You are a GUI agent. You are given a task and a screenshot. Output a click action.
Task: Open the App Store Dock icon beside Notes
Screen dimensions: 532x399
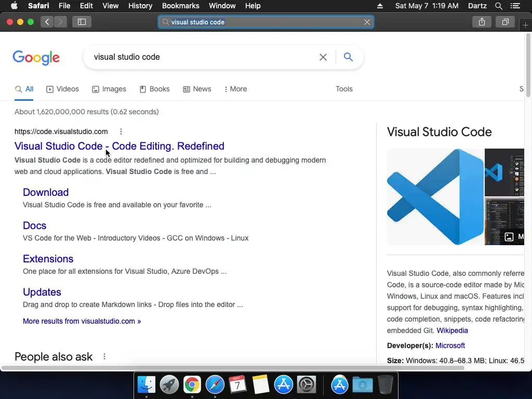[283, 385]
